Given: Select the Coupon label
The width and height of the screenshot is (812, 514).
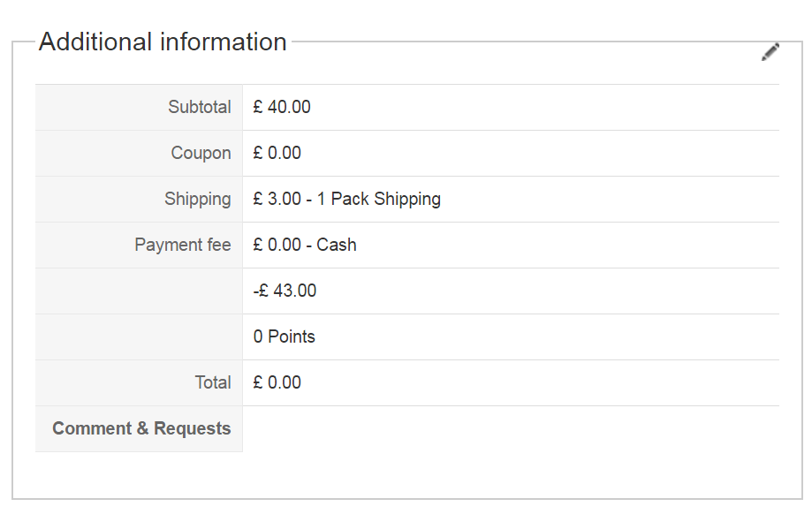Looking at the screenshot, I should click(x=201, y=154).
